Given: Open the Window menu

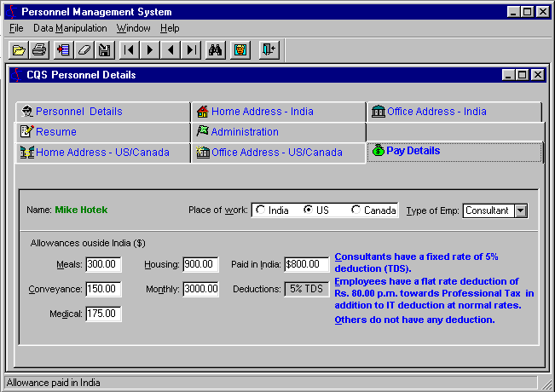Looking at the screenshot, I should click(133, 28).
